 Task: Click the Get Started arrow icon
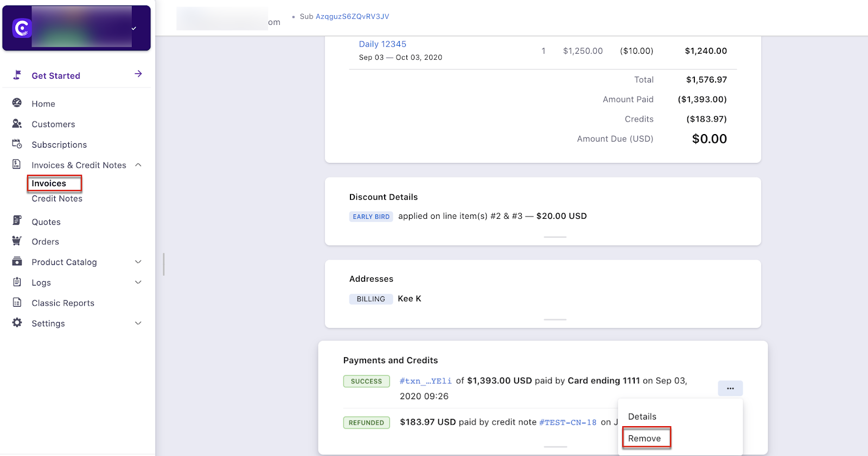coord(138,74)
